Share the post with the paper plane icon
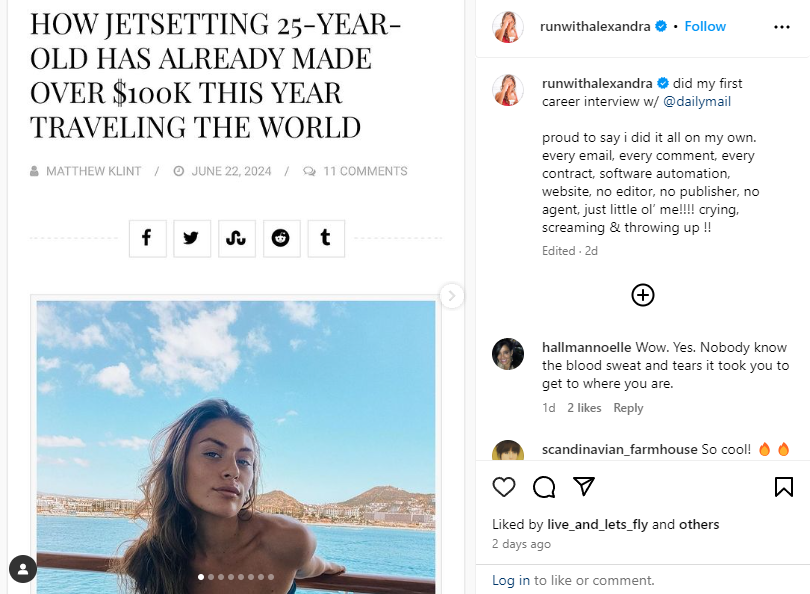The width and height of the screenshot is (810, 594). point(584,487)
